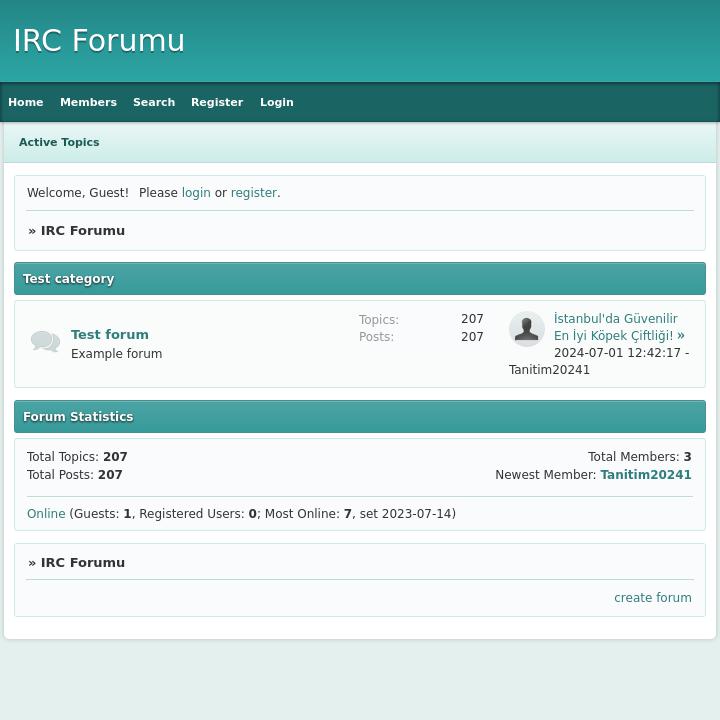Click the IRC Forumu site title in the header
This screenshot has height=720, width=720.
99,41
